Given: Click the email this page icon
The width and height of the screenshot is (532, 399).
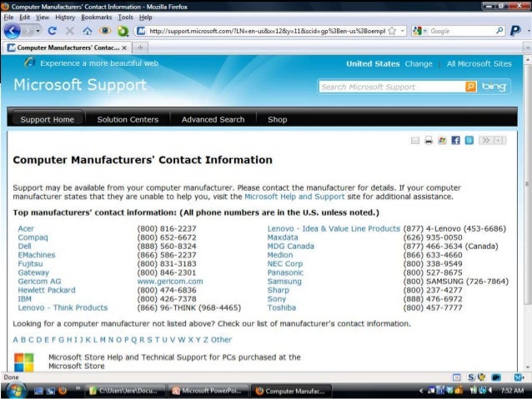Looking at the screenshot, I should 415,140.
